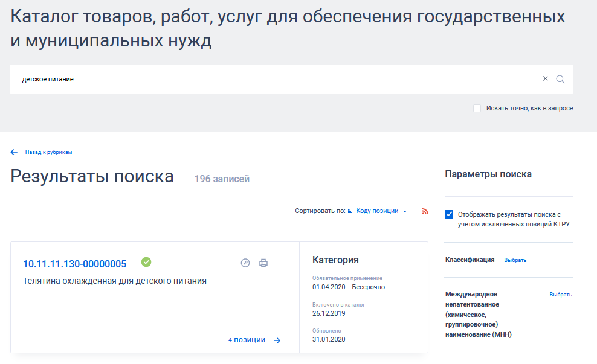Viewport: 597px width, 364px height.
Task: Expand "Классификация" filter via "Выбрать"
Action: pos(515,260)
